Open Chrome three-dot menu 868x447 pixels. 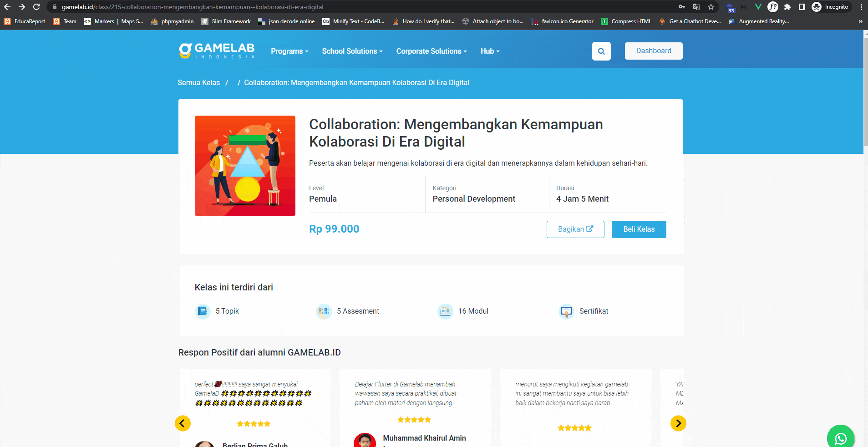pos(861,7)
